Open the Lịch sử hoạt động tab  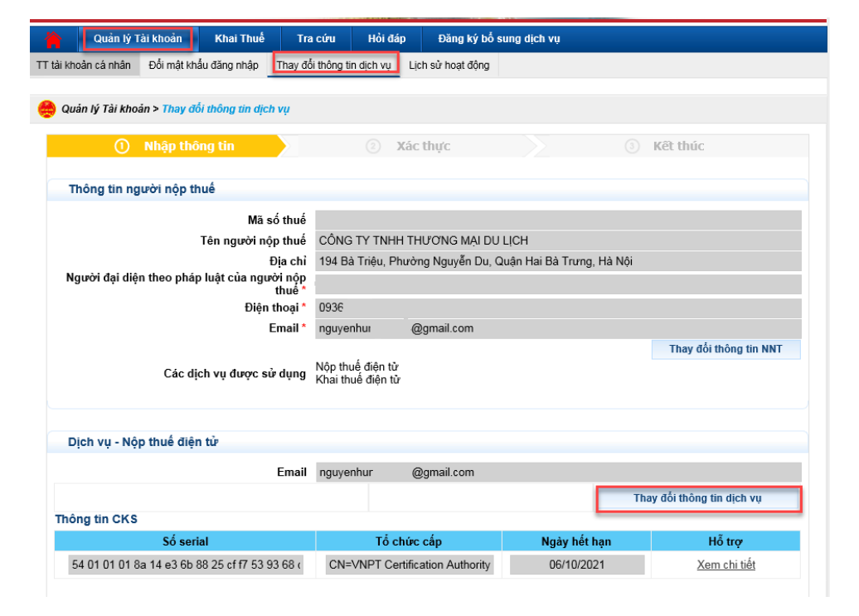click(449, 65)
